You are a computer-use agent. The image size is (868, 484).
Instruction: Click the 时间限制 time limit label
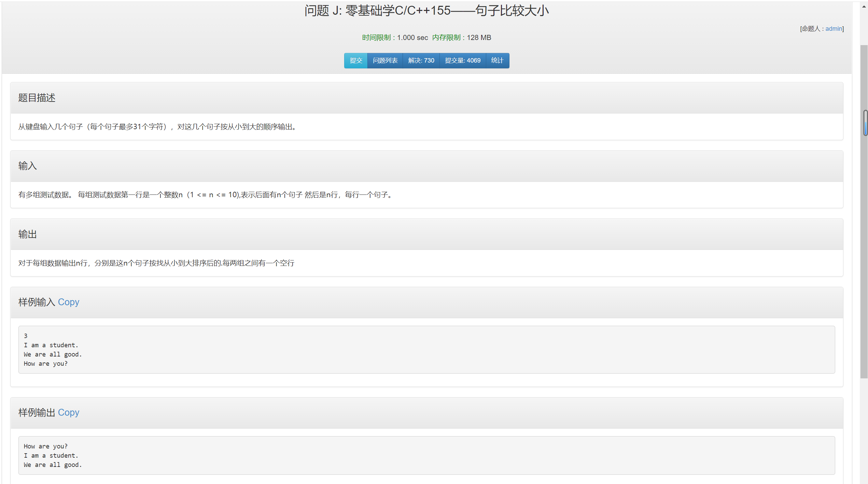376,38
